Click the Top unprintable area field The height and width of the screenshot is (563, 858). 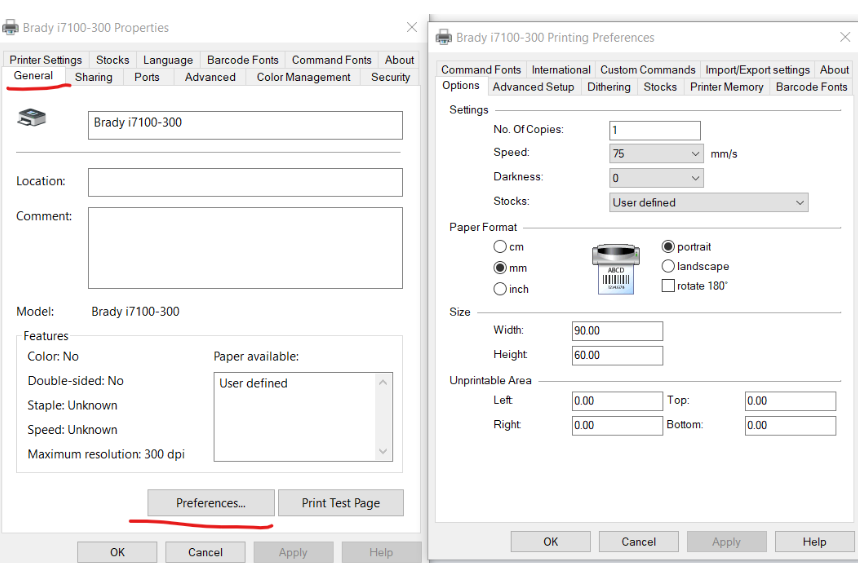coord(790,401)
